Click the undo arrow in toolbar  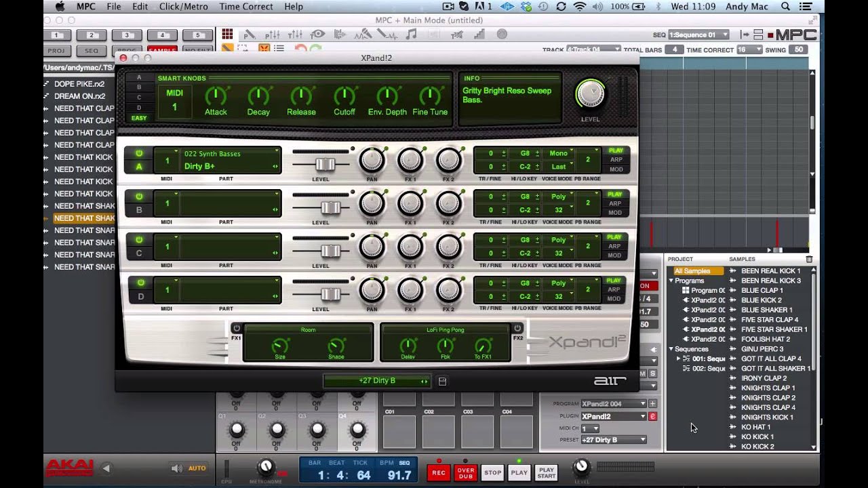tap(298, 49)
